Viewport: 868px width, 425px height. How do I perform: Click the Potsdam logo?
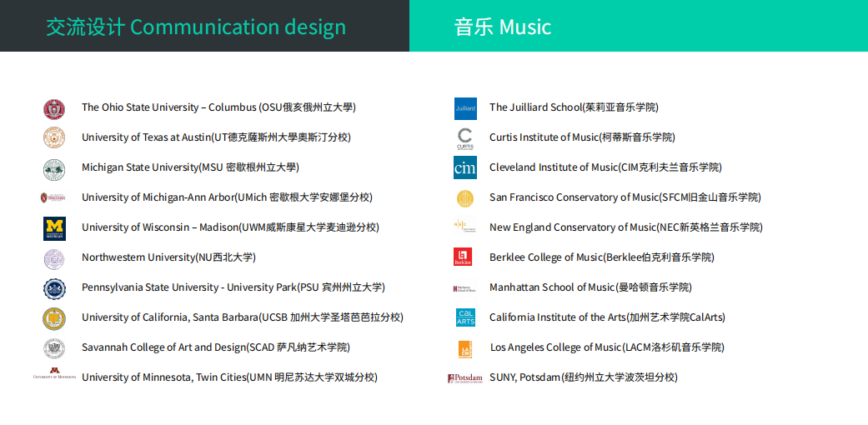click(x=465, y=378)
